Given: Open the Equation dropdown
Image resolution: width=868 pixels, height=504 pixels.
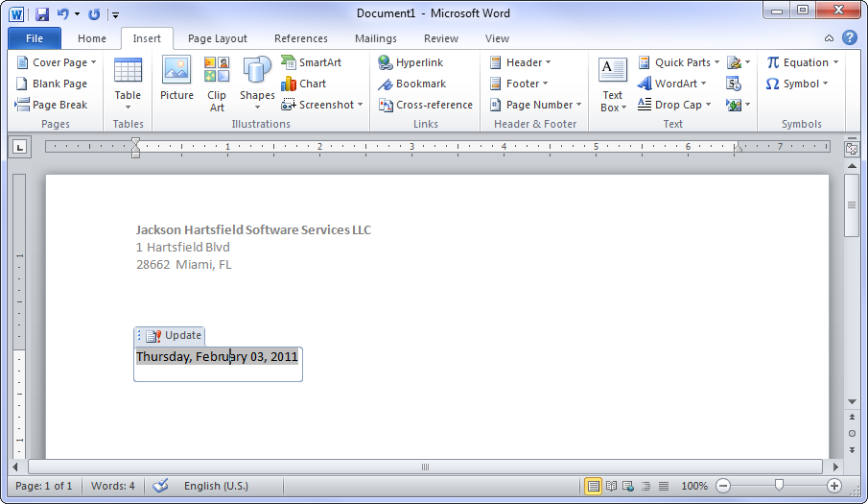Looking at the screenshot, I should coord(803,62).
